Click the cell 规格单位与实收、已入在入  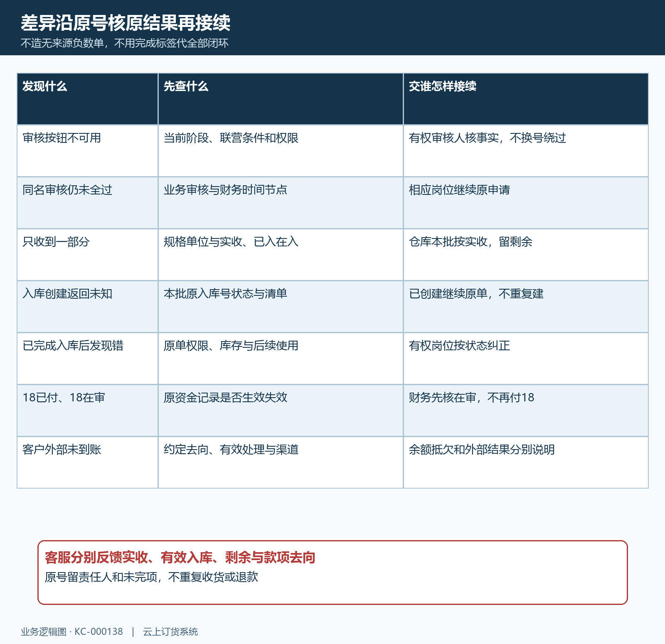coord(281,255)
